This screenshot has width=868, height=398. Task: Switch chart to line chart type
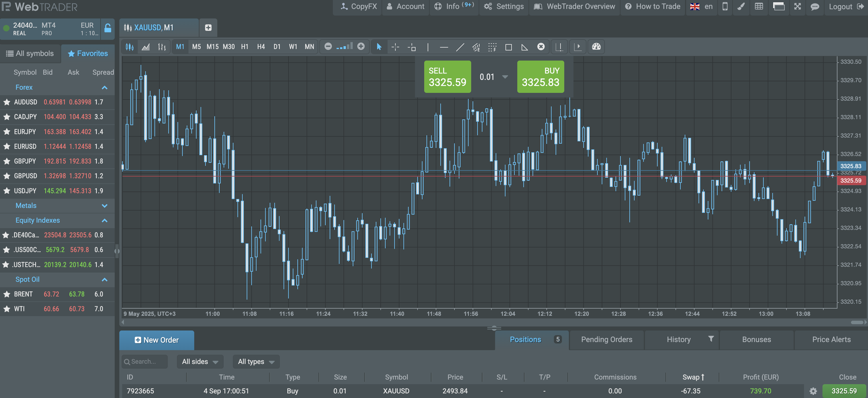[x=146, y=47]
